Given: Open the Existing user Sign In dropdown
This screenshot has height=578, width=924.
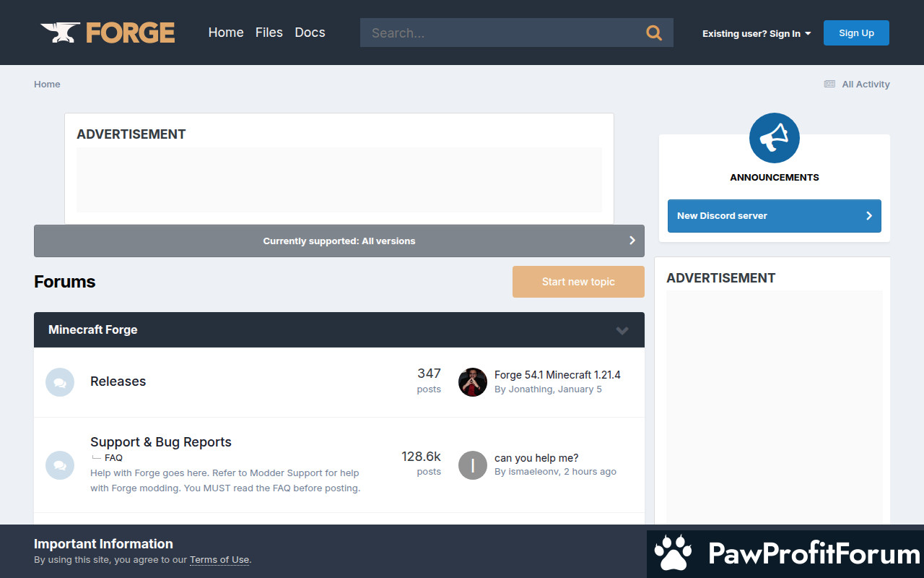Looking at the screenshot, I should (757, 33).
